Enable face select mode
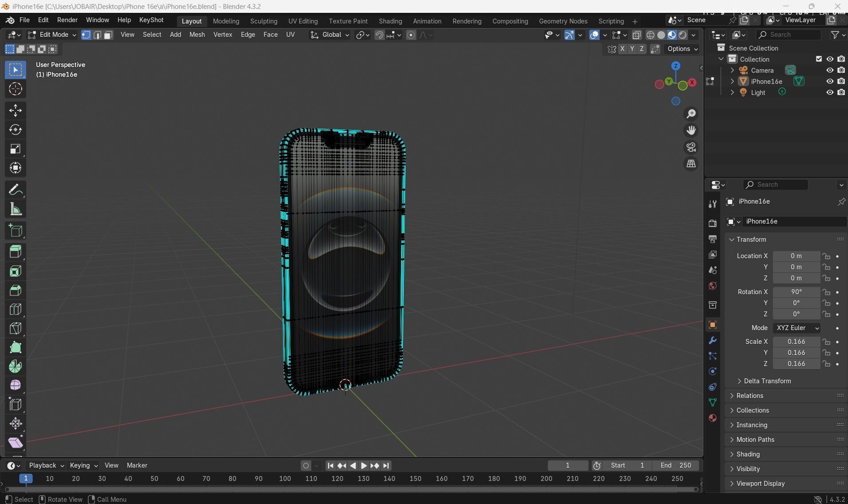The image size is (848, 504). point(108,35)
